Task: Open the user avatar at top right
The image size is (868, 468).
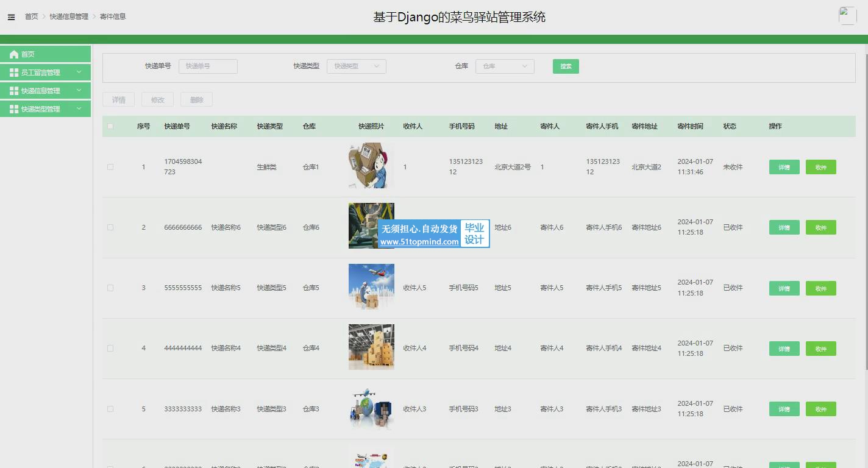Action: [x=848, y=15]
